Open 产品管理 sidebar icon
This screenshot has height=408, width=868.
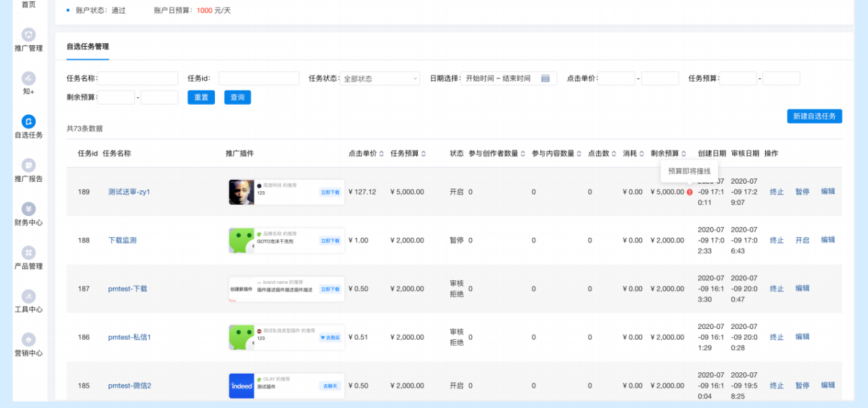[x=28, y=253]
